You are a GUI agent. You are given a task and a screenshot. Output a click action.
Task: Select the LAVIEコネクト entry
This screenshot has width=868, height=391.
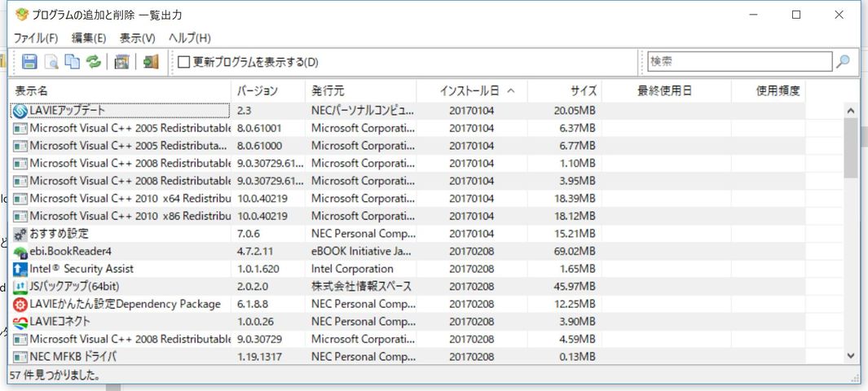(x=59, y=321)
